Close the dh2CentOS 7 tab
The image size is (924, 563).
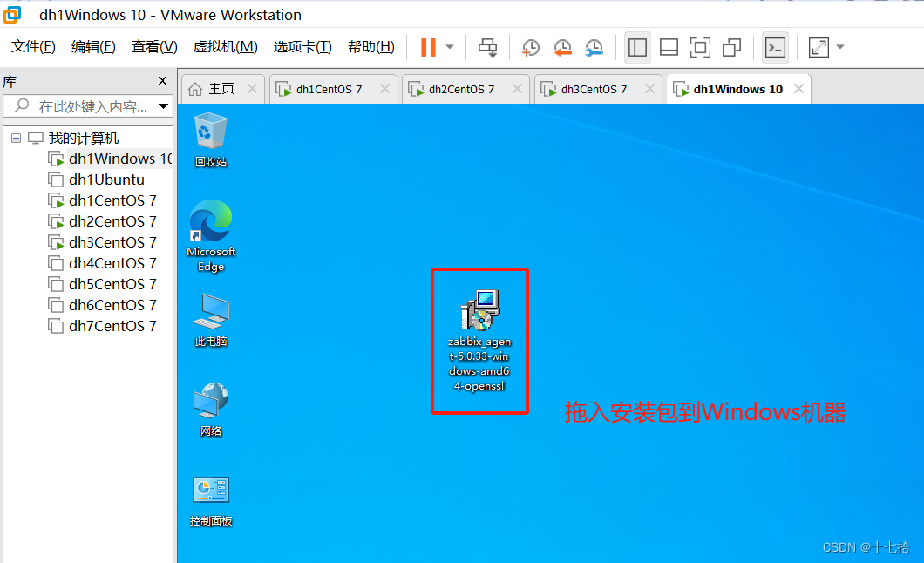(x=518, y=88)
